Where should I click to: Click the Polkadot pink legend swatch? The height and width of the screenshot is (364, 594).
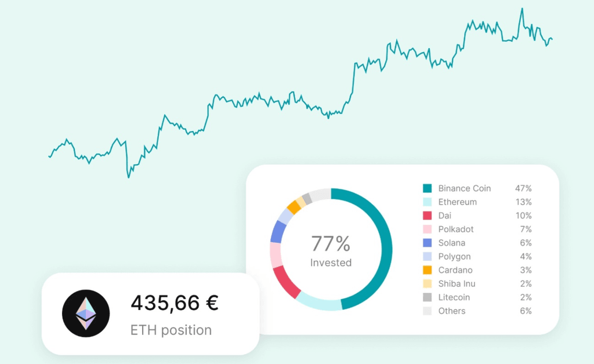coord(428,230)
